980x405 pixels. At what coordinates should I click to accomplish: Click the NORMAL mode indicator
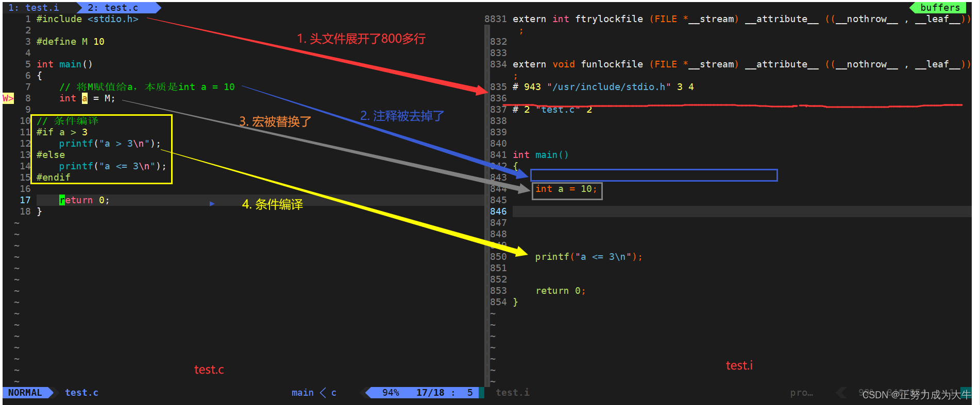[x=25, y=393]
